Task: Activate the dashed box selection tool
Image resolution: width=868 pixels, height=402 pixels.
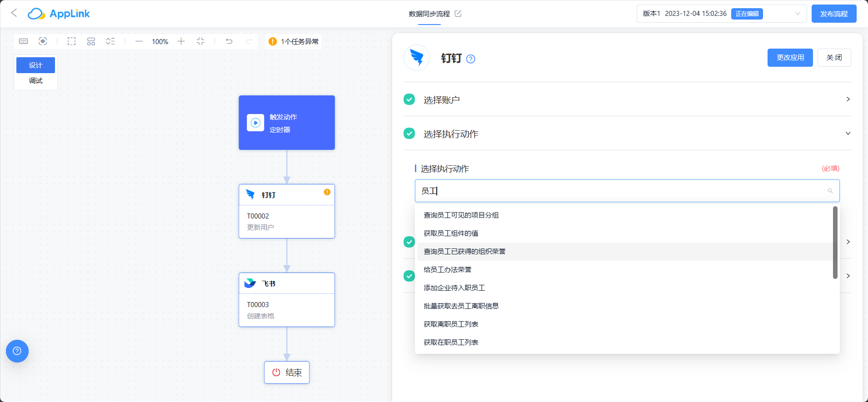Action: (72, 41)
